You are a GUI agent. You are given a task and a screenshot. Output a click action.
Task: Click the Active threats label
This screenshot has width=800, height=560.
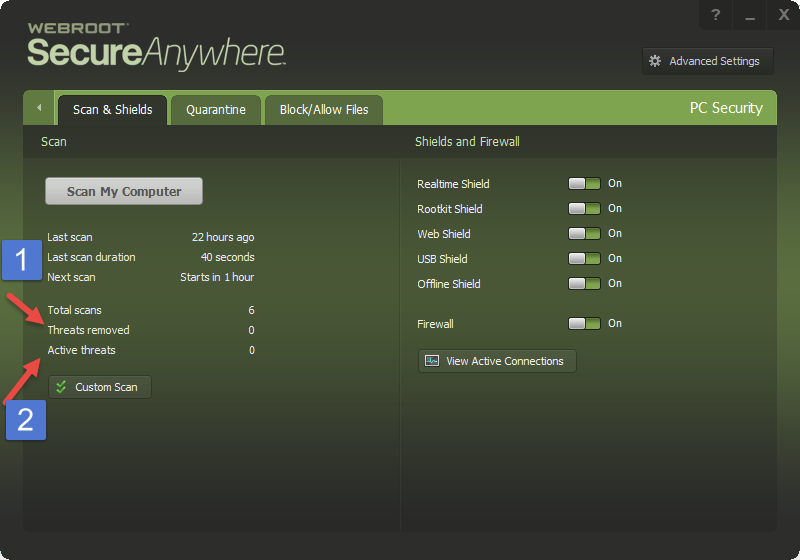tap(82, 350)
